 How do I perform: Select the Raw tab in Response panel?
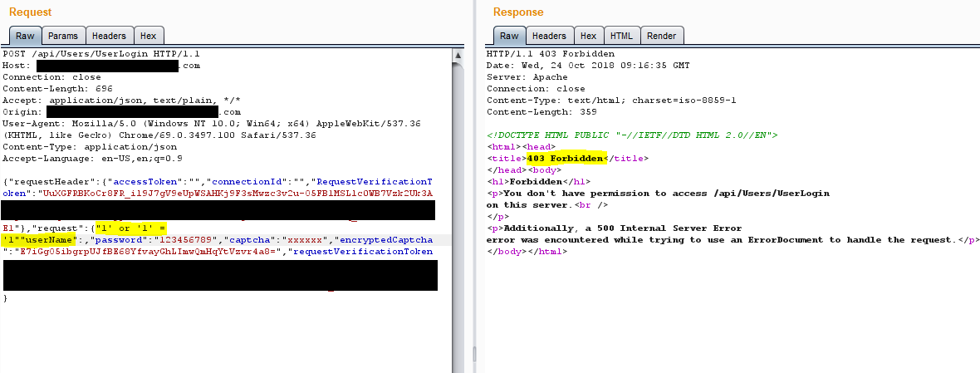pyautogui.click(x=508, y=36)
